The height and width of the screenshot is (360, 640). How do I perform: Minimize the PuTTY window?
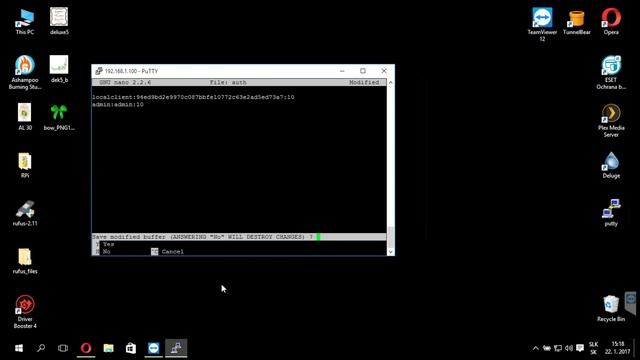pyautogui.click(x=342, y=71)
